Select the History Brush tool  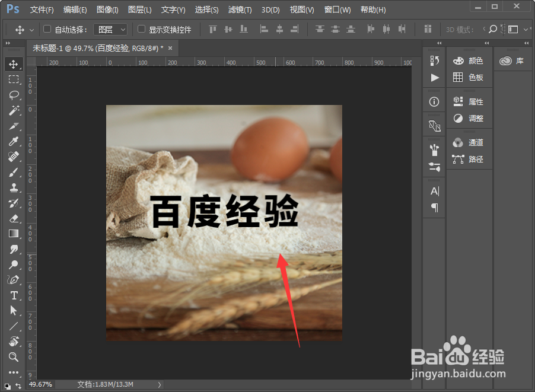(x=14, y=203)
